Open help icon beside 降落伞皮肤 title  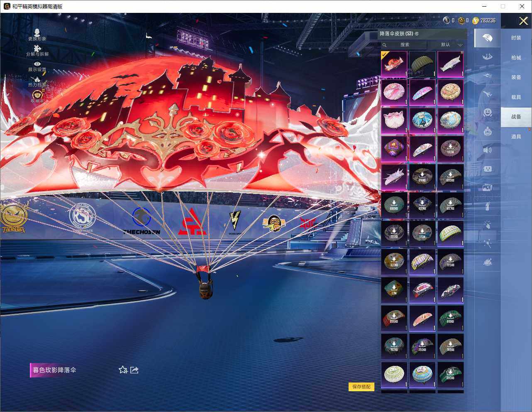click(x=417, y=34)
